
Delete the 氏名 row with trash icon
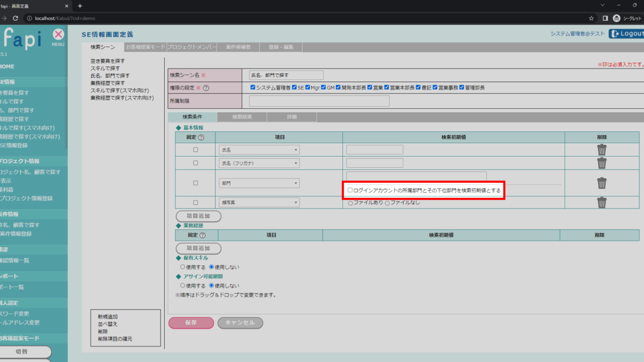(x=602, y=150)
